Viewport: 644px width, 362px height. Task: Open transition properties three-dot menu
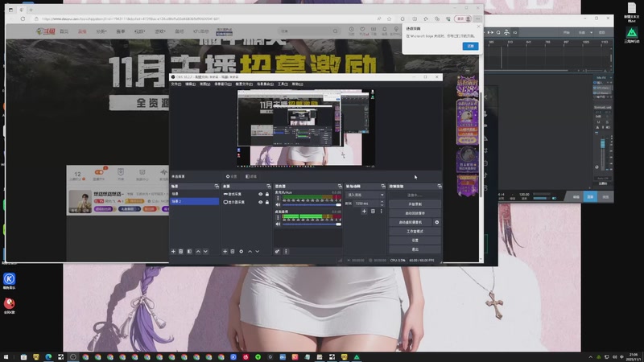coord(381,212)
